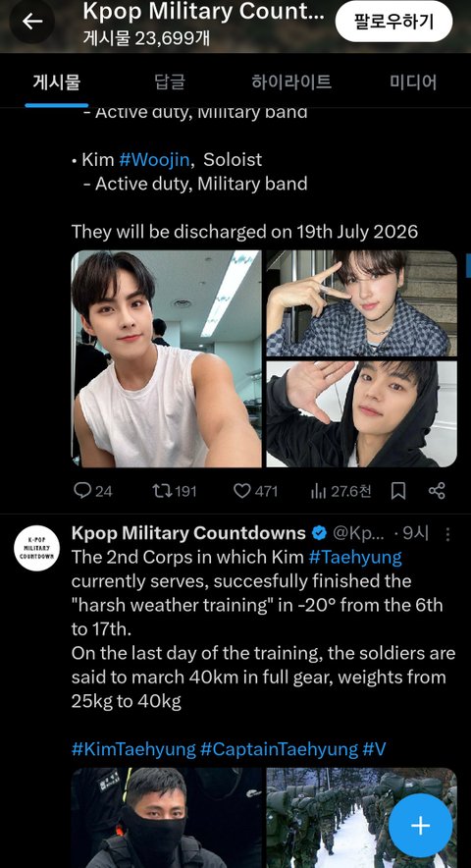This screenshot has width=471, height=868.
Task: View the white tank top selfie photo
Action: (x=167, y=358)
